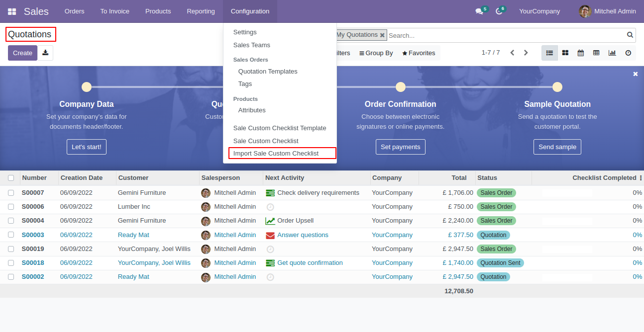Viewport: 644px width, 332px height.
Task: Open the Favorites dropdown
Action: coord(419,53)
